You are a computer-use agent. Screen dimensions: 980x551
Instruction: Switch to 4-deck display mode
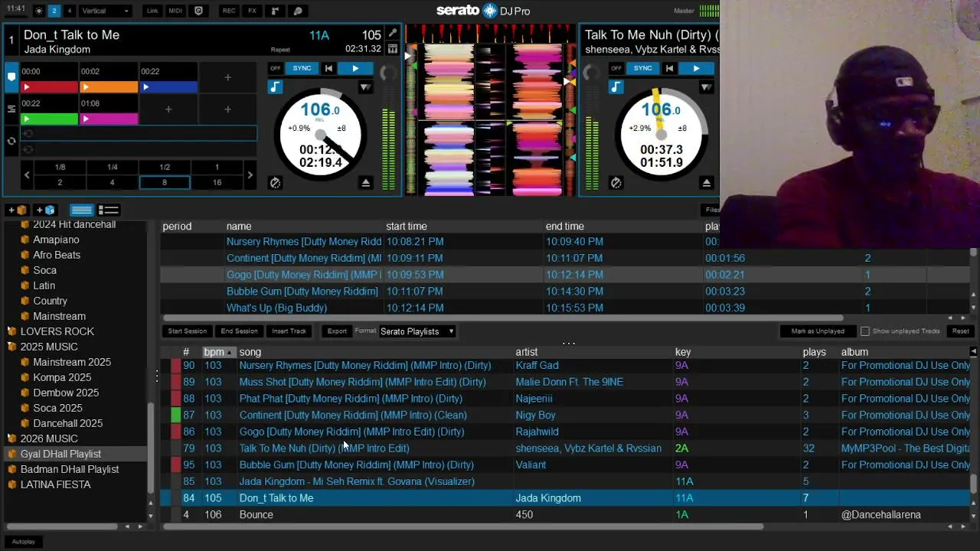click(69, 11)
